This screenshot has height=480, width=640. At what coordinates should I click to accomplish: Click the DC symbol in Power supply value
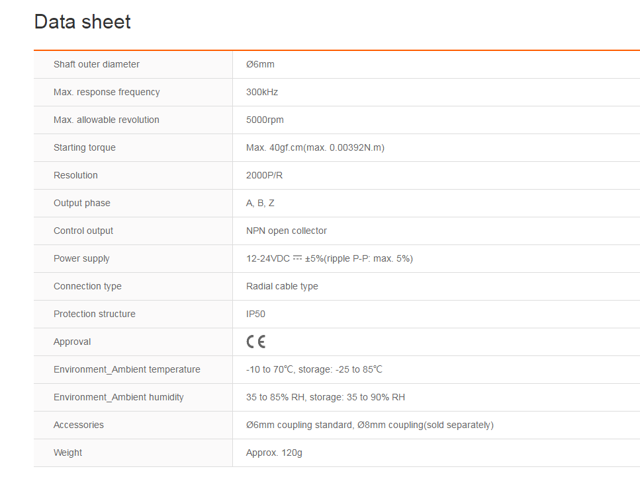pos(297,258)
